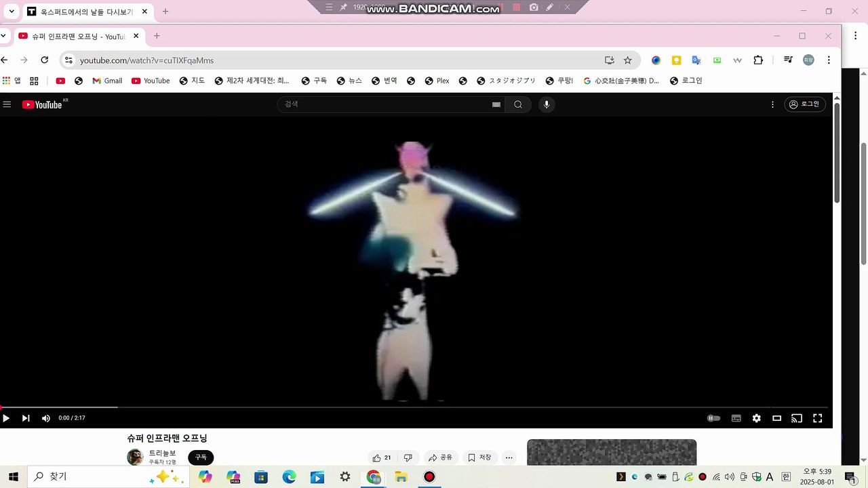The height and width of the screenshot is (488, 868).
Task: Open the Chrome extensions puzzle icon
Action: pyautogui.click(x=758, y=60)
